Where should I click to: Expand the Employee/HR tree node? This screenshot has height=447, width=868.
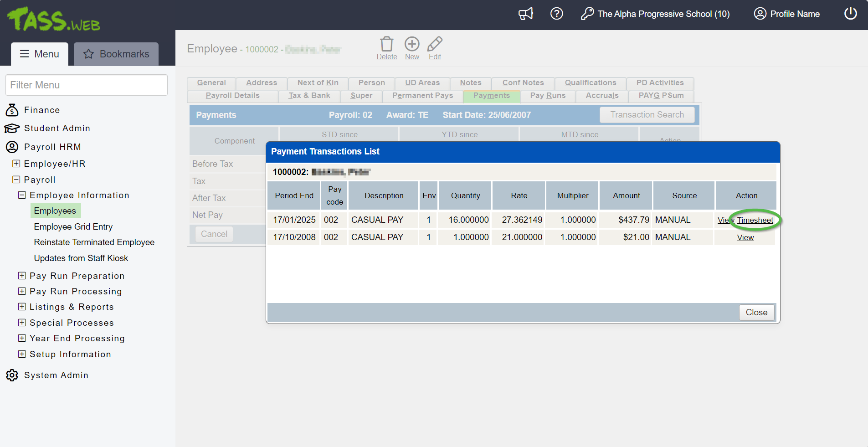point(16,164)
